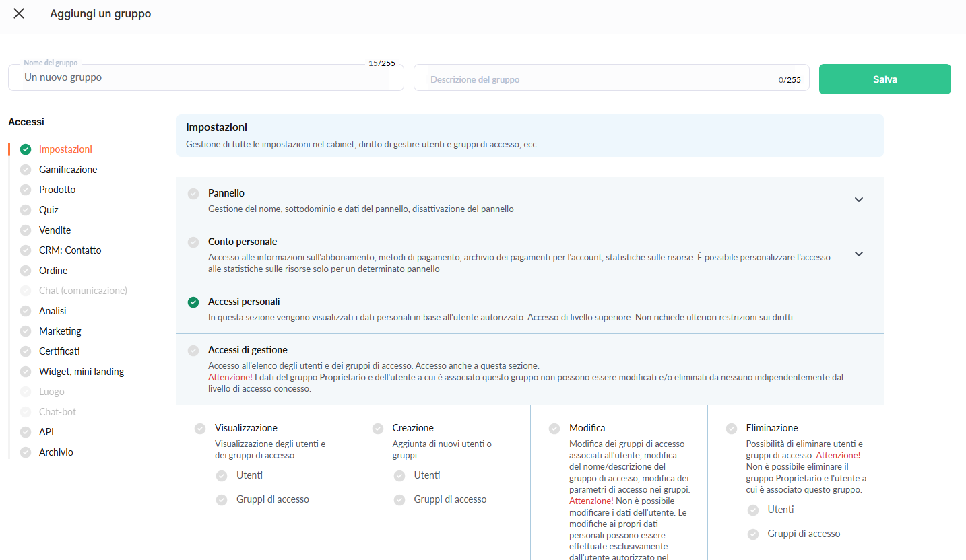Enable the Visualizzazione permission check
The image size is (966, 560).
(x=200, y=429)
